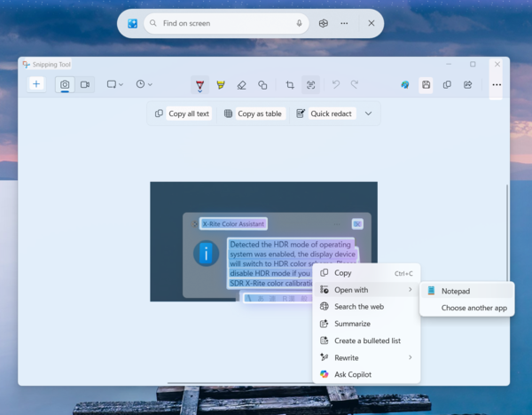This screenshot has width=532, height=415.
Task: Expand the Quick redact options chevron
Action: tap(369, 114)
